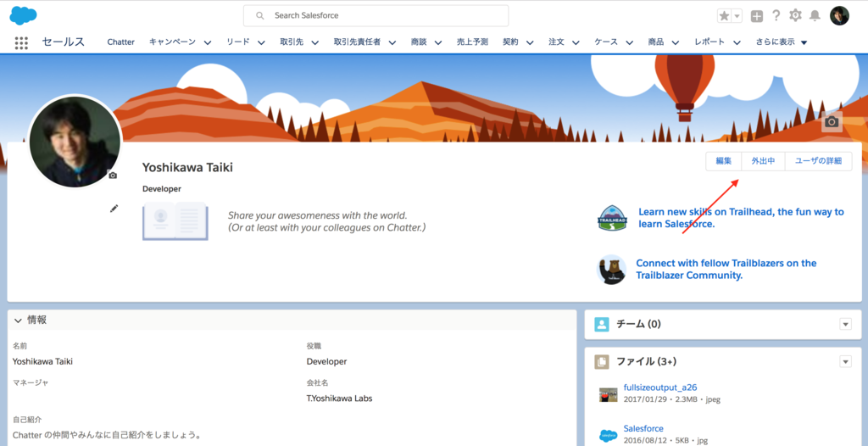The image size is (868, 446).
Task: Expand the キャンペーン tab chevron
Action: 208,42
